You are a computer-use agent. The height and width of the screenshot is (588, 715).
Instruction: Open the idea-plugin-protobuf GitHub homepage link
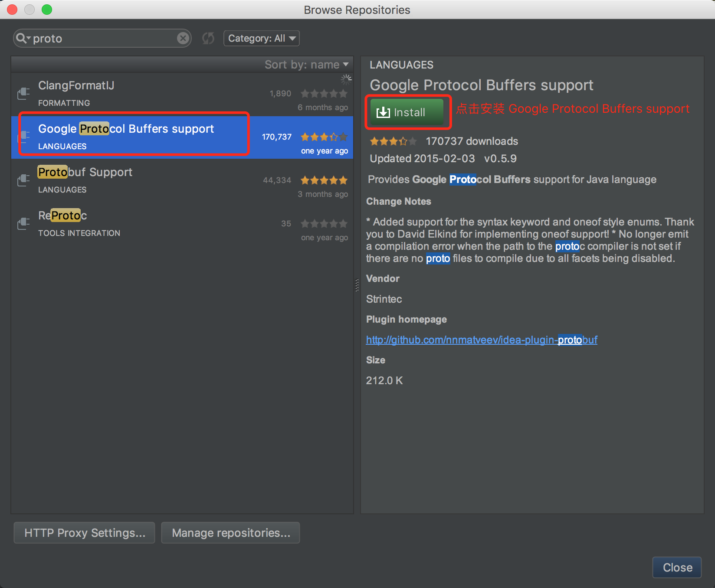pyautogui.click(x=482, y=340)
